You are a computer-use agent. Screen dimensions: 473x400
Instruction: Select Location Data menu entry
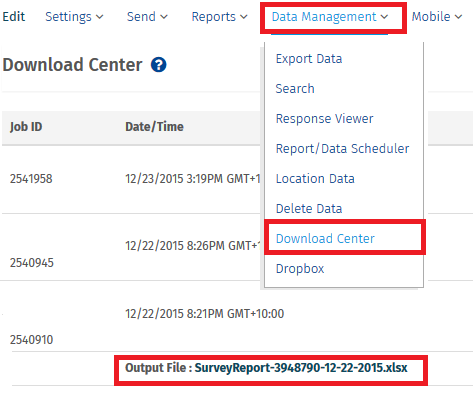tap(315, 179)
